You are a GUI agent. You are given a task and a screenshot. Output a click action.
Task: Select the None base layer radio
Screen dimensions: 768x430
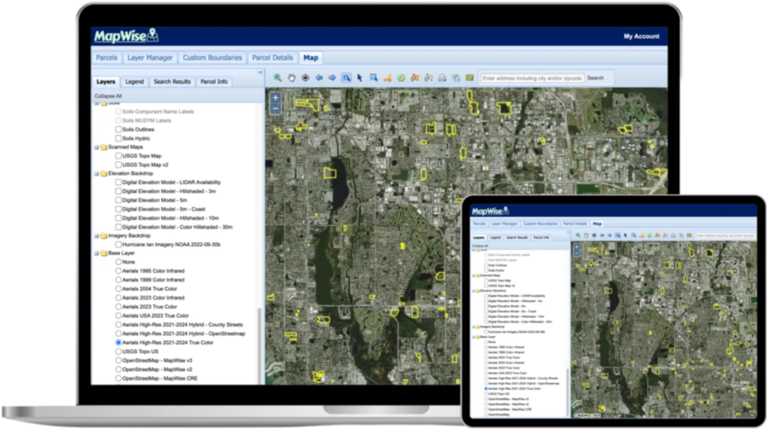[118, 262]
